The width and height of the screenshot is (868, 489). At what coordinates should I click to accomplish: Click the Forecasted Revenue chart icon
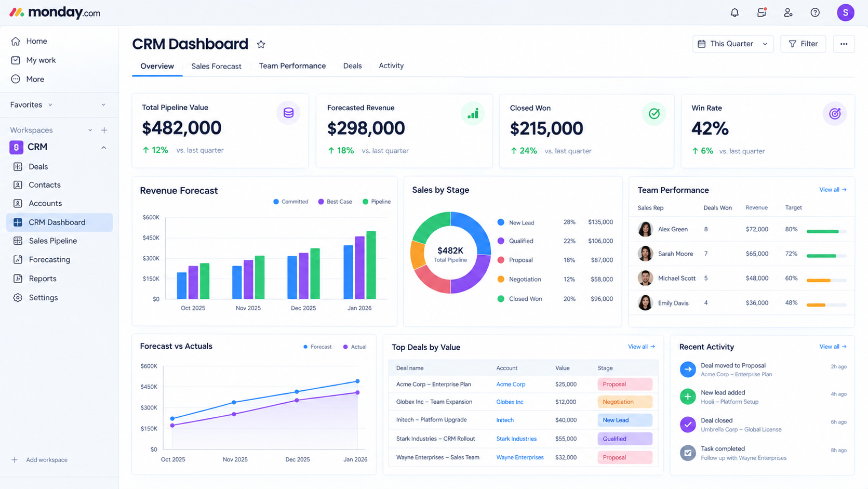(x=473, y=113)
